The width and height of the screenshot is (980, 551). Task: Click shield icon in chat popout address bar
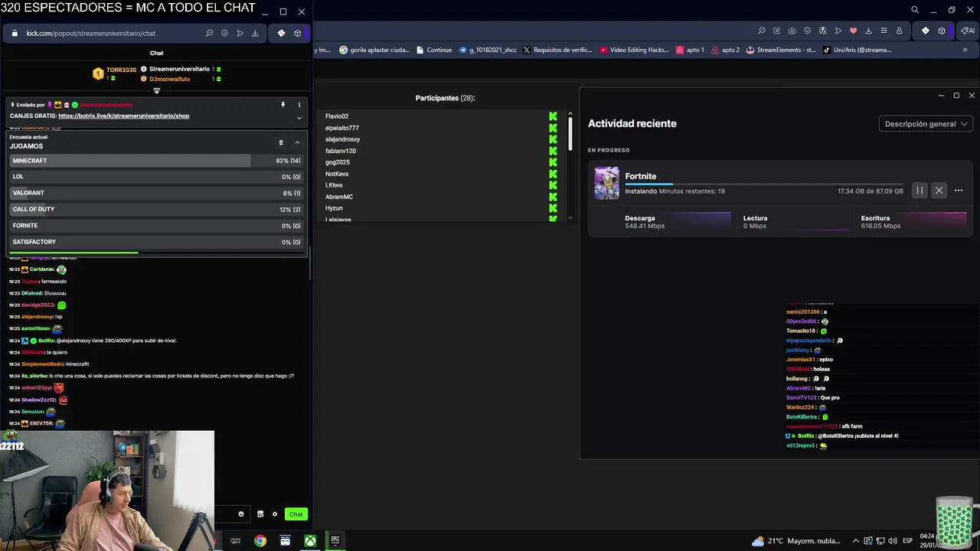click(224, 33)
